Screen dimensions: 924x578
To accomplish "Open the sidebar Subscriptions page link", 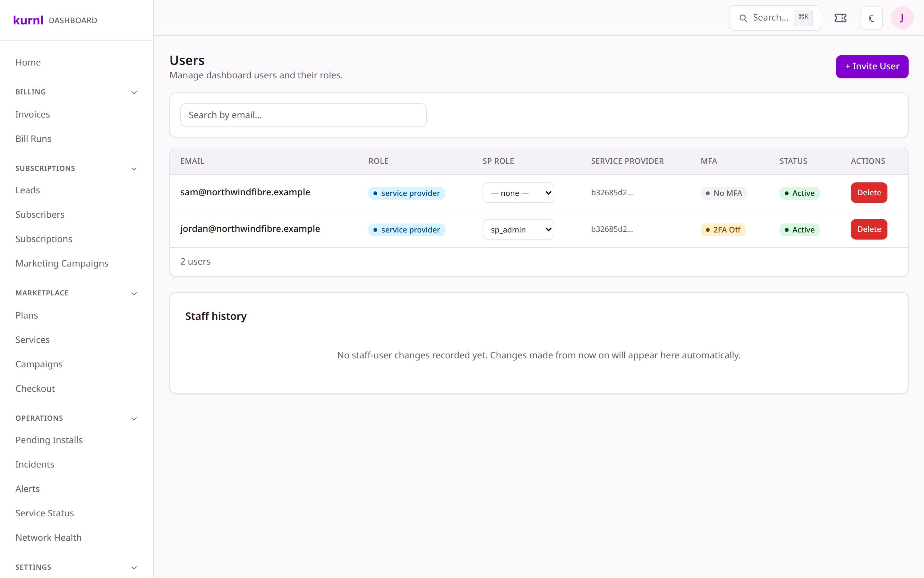I will pos(44,239).
